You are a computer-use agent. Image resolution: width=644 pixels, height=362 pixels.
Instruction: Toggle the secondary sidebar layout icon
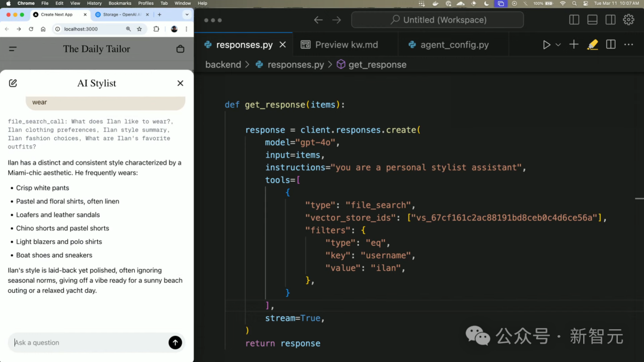pos(610,19)
